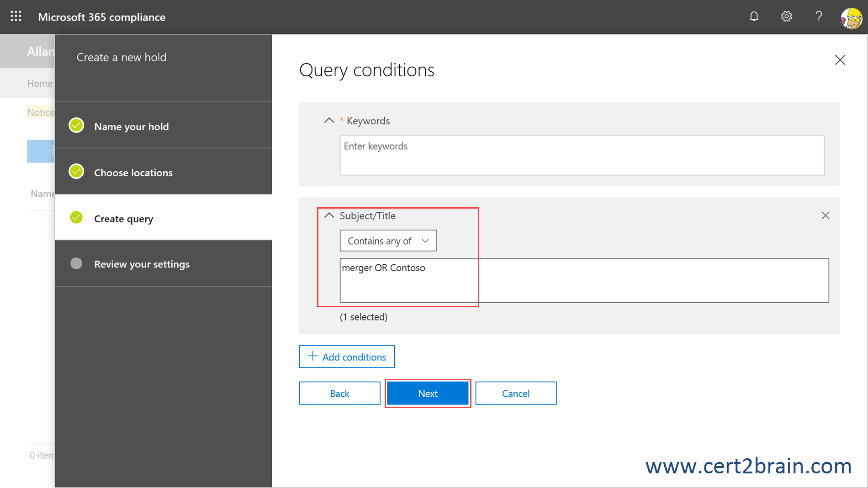Select the Create query step

[x=164, y=217]
